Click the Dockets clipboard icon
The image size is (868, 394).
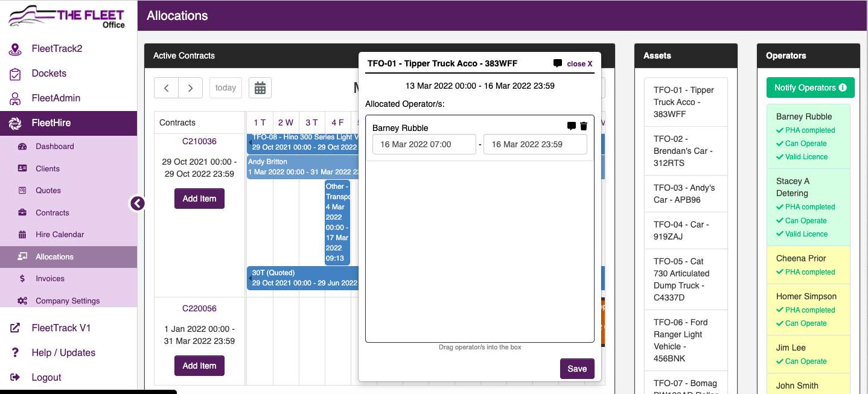(x=15, y=74)
